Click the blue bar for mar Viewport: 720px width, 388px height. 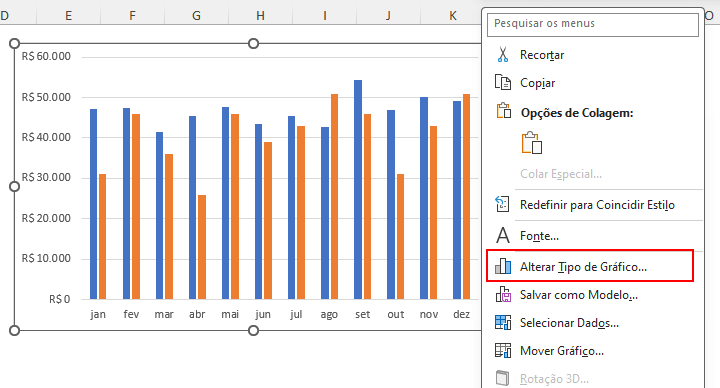pos(159,216)
